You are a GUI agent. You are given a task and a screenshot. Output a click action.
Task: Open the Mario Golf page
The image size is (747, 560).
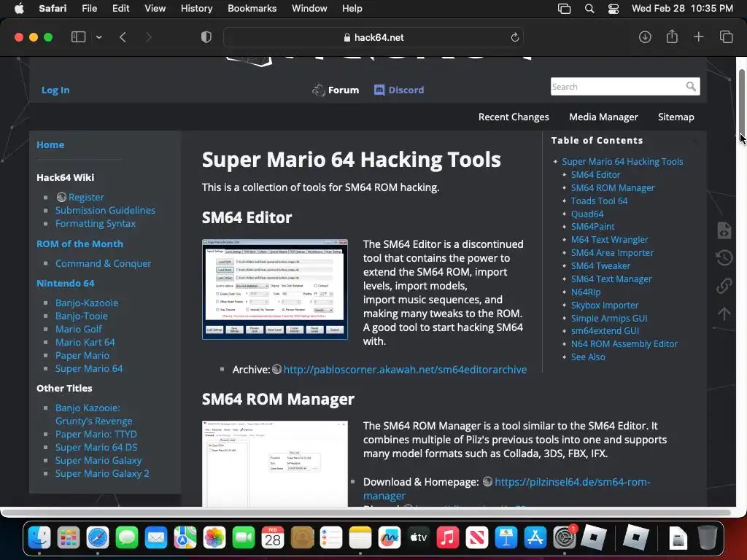pyautogui.click(x=79, y=329)
